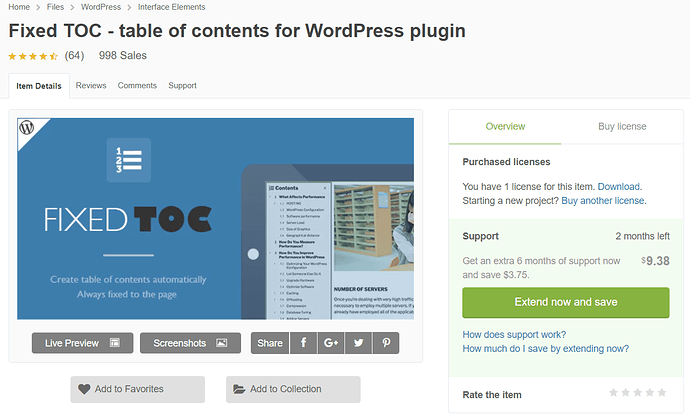The height and width of the screenshot is (417, 690).
Task: Open the Comments tab
Action: 137,85
